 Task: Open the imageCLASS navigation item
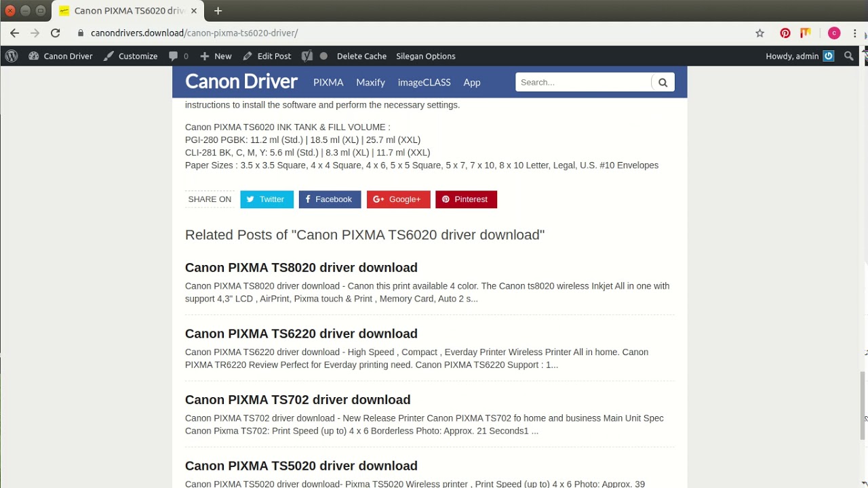click(x=424, y=82)
